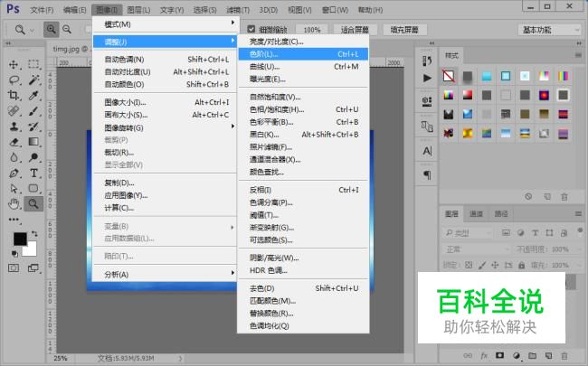Image resolution: width=588 pixels, height=366 pixels.
Task: Click the fx layer style icon
Action: coord(484,355)
